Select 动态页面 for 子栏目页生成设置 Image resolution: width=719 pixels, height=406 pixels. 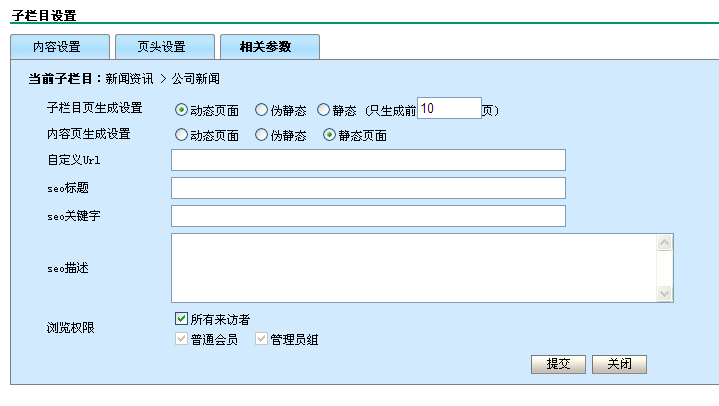coord(181,110)
